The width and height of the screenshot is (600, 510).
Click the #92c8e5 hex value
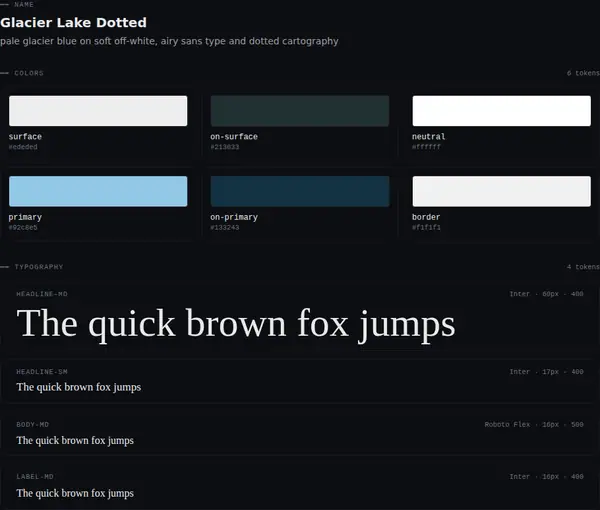23,228
